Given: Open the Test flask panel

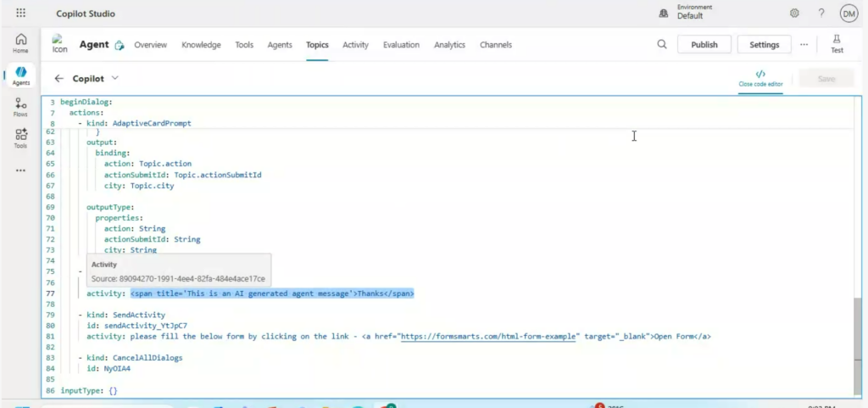Looking at the screenshot, I should (837, 44).
